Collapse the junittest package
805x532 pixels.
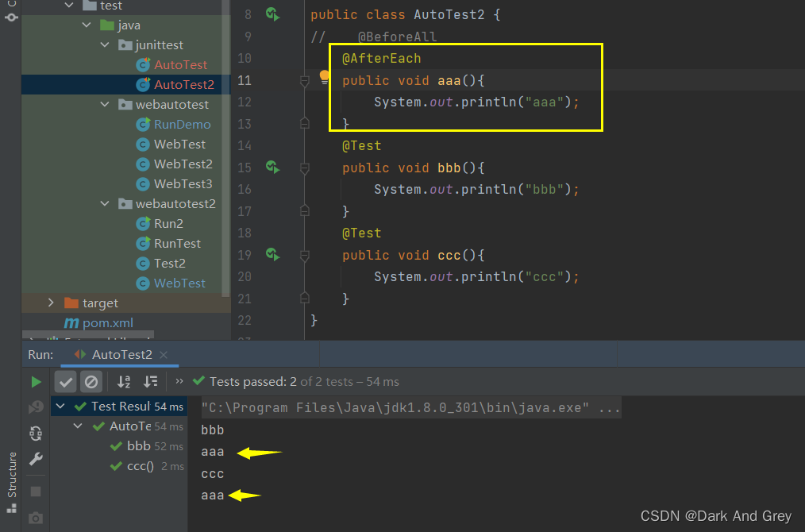105,44
